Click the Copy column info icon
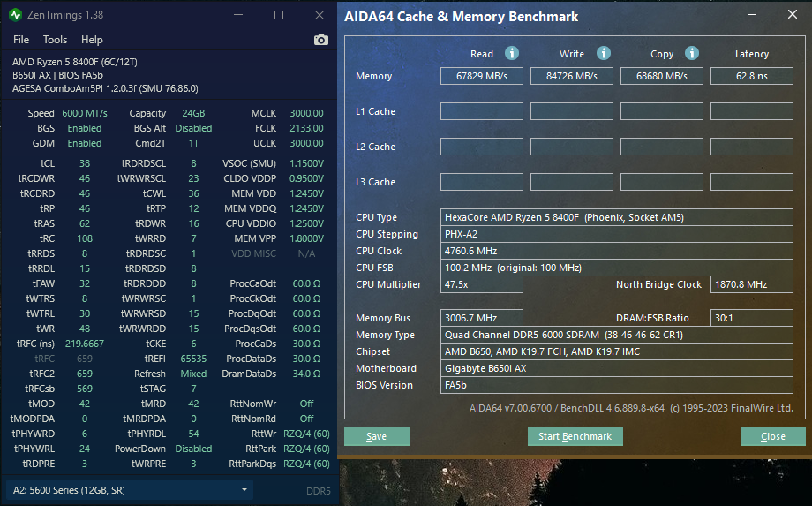812x506 pixels. tap(692, 53)
